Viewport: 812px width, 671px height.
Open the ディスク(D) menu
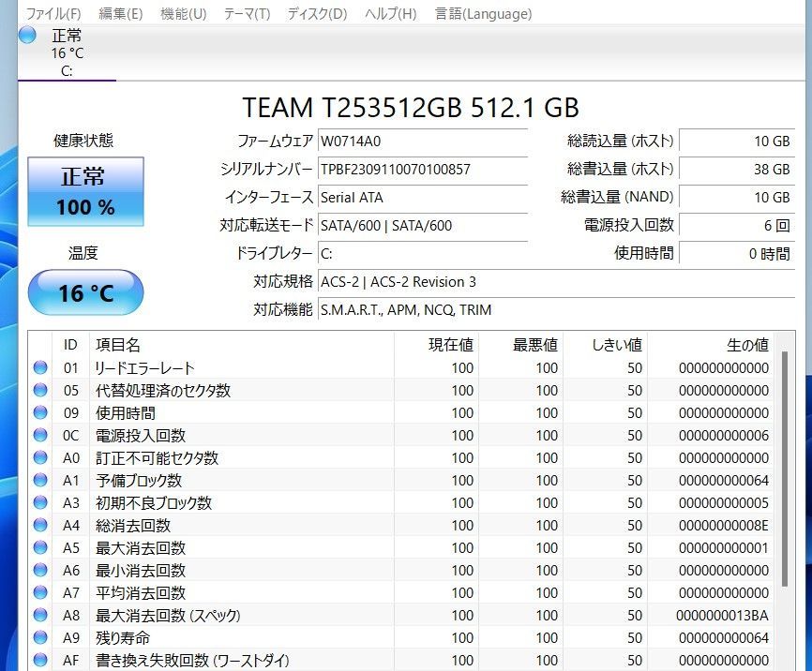317,13
